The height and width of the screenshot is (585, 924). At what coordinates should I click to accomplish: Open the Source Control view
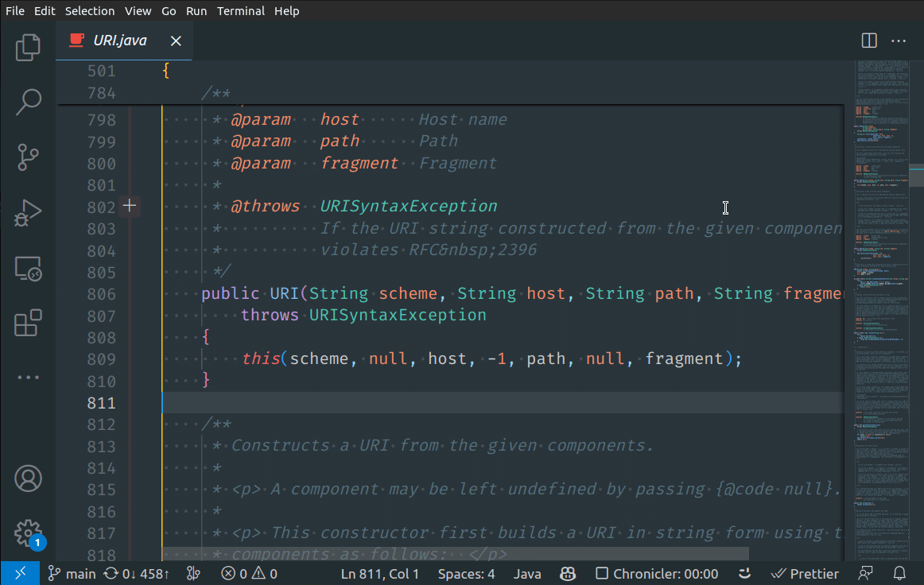28,157
